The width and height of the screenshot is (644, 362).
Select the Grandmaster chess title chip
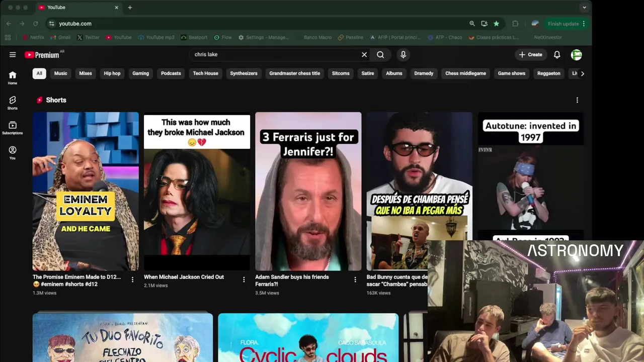pos(295,73)
